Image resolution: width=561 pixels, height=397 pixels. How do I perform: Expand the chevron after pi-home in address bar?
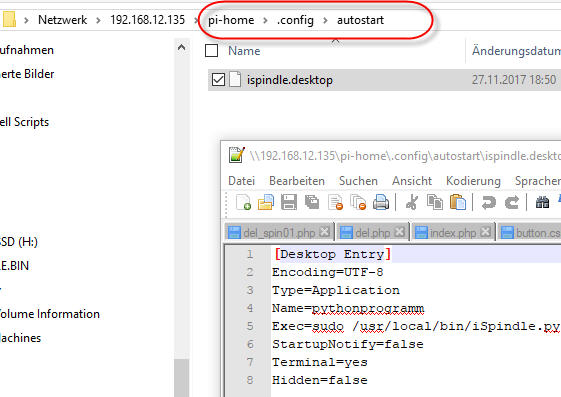click(x=265, y=20)
